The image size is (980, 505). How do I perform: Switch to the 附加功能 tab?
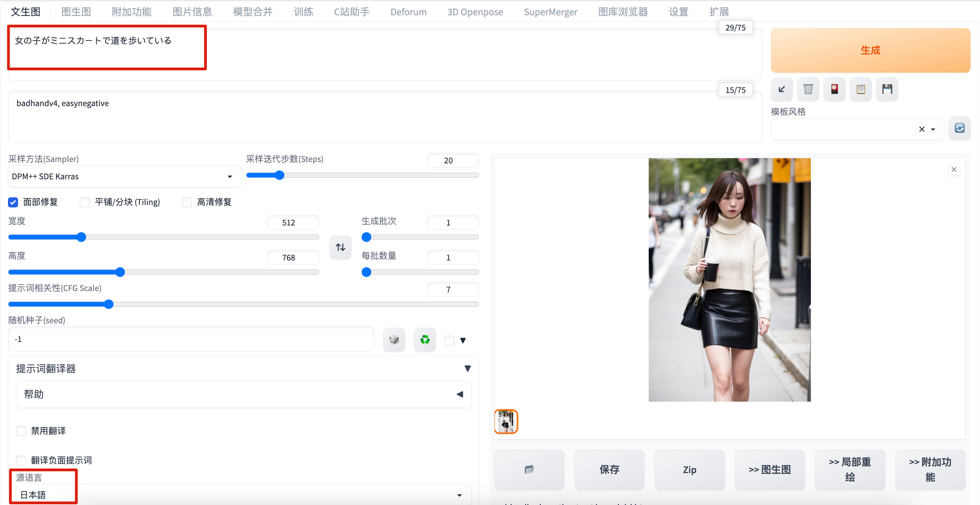pyautogui.click(x=132, y=12)
